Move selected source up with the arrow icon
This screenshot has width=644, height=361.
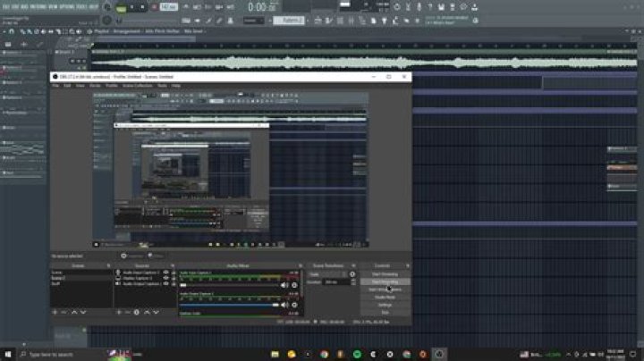click(x=145, y=312)
